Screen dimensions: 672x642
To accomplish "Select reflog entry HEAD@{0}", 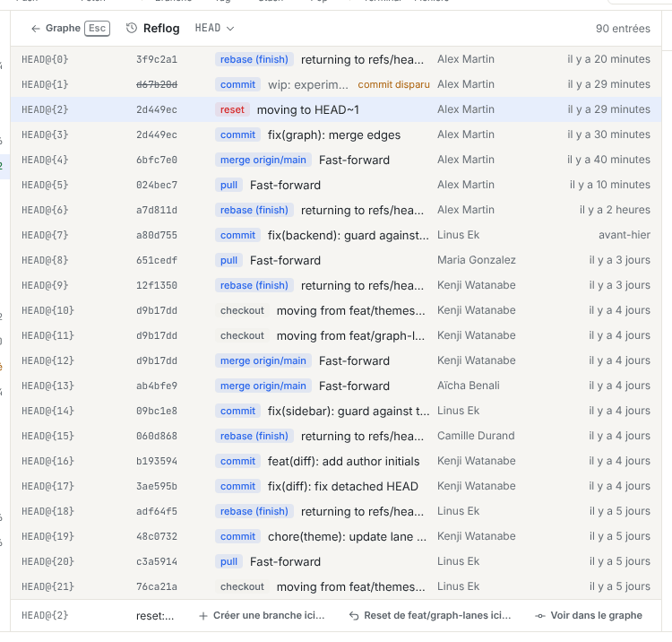I will coord(336,59).
